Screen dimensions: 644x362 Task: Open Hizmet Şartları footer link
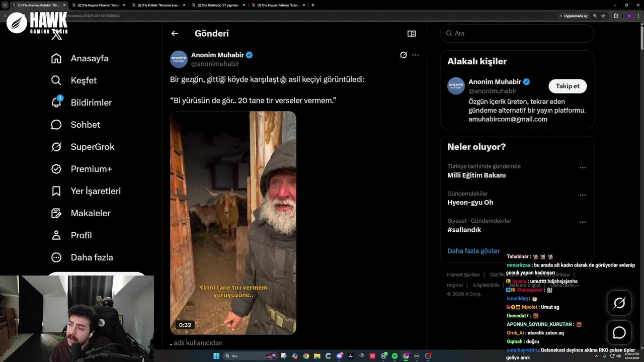[x=463, y=275]
